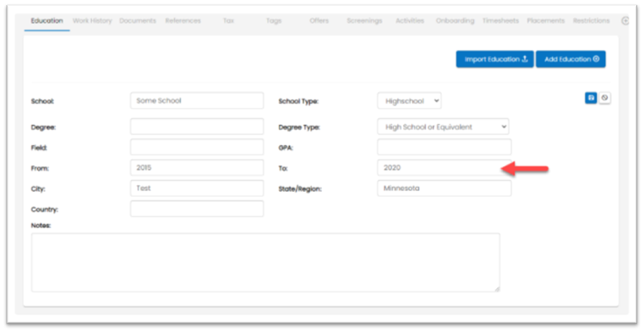644x332 pixels.
Task: Open the Onboarding tab
Action: (455, 20)
